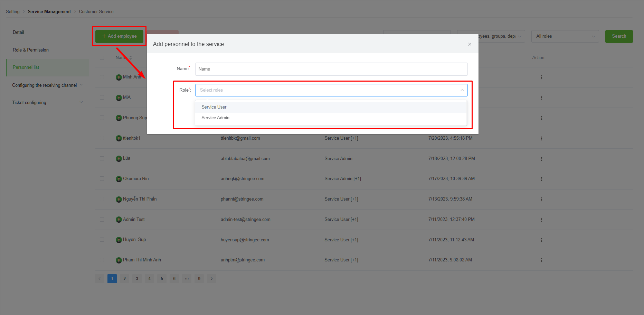644x315 pixels.
Task: Expand Ticket configuring menu
Action: tap(47, 102)
